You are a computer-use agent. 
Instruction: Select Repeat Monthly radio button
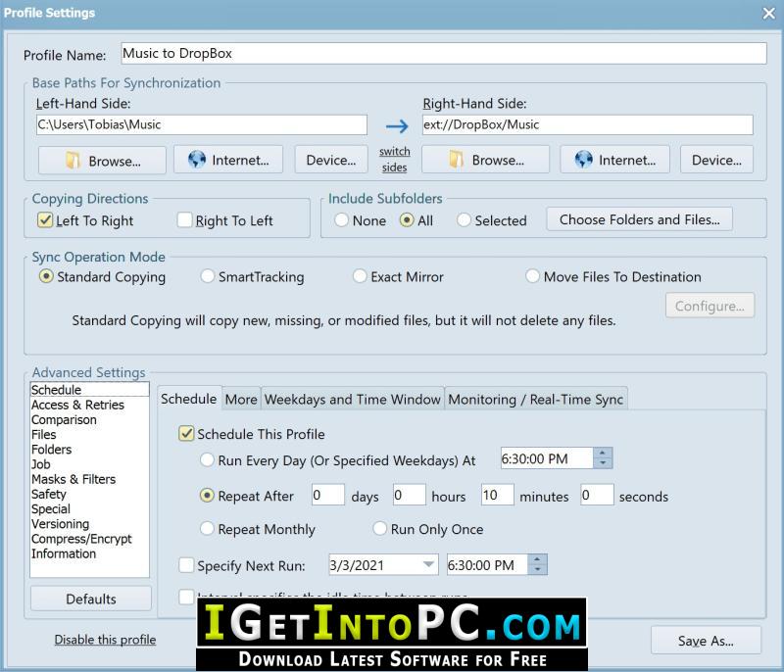[x=207, y=529]
